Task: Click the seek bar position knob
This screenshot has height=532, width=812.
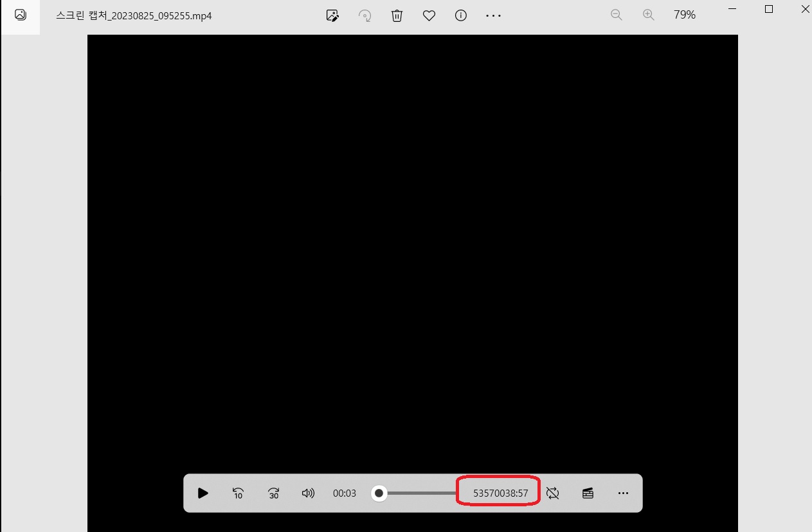Action: (x=379, y=493)
